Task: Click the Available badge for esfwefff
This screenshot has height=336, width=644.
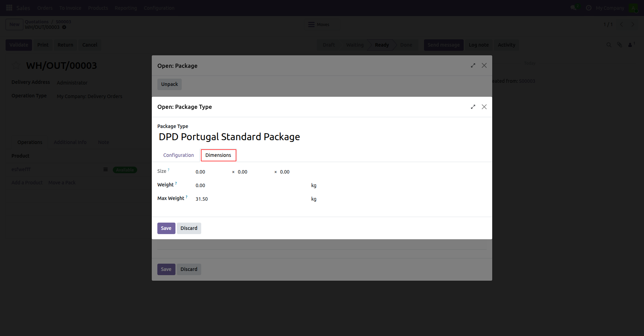Action: click(x=125, y=170)
